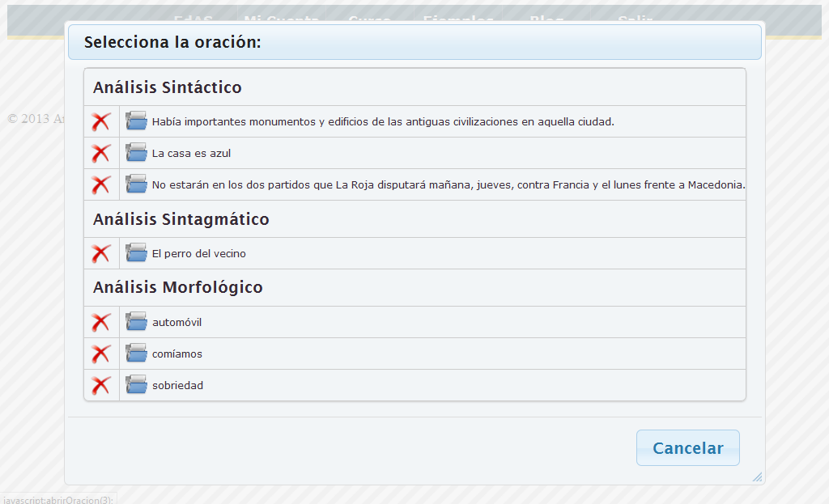This screenshot has width=829, height=504.
Task: Delete the sentence 'La casa es azul'
Action: pyautogui.click(x=100, y=153)
